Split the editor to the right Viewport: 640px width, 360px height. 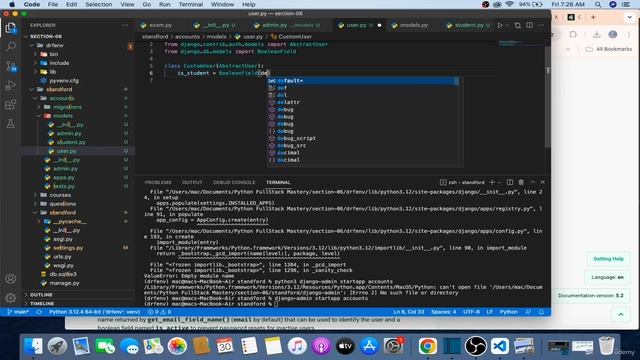pos(529,25)
